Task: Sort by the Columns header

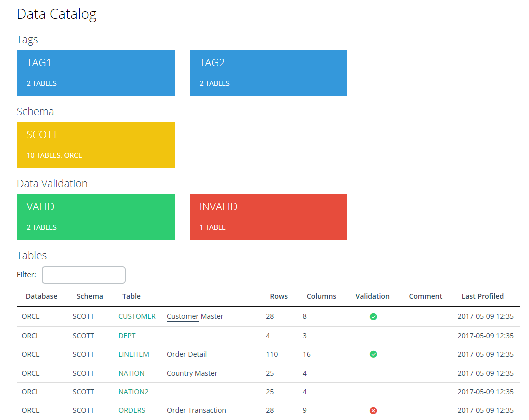Action: coord(321,296)
